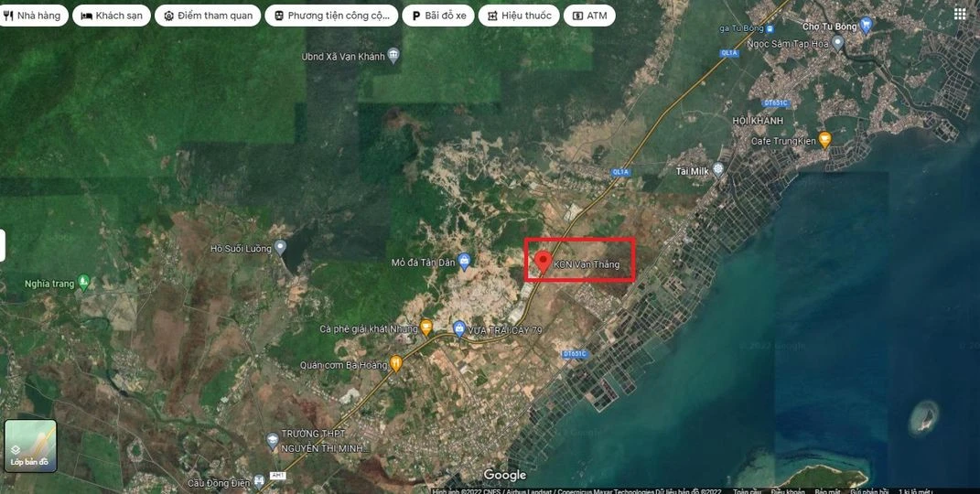Toggle the 1 ki lô mét scale
Screen dimensions: 980x494
pos(916,491)
